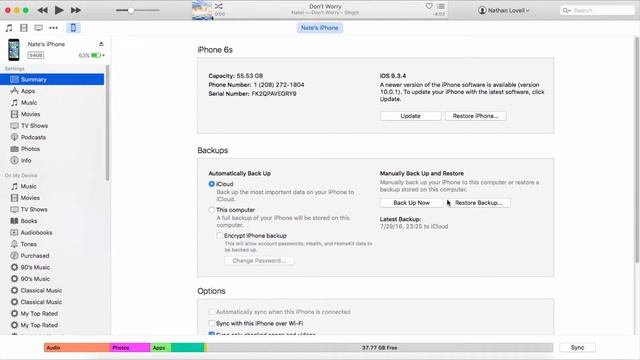
Task: Open the Up Next list icon
Action: click(441, 6)
